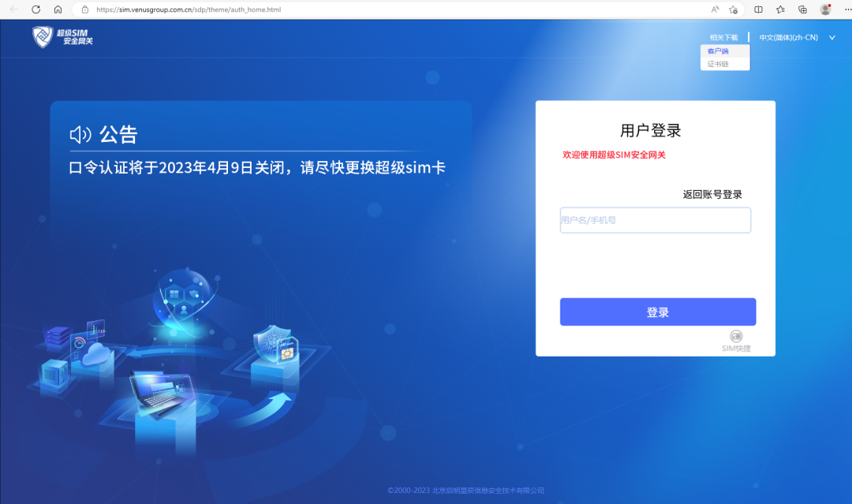Click the 相关下载 menu item
Image resolution: width=852 pixels, height=504 pixels.
pyautogui.click(x=723, y=37)
